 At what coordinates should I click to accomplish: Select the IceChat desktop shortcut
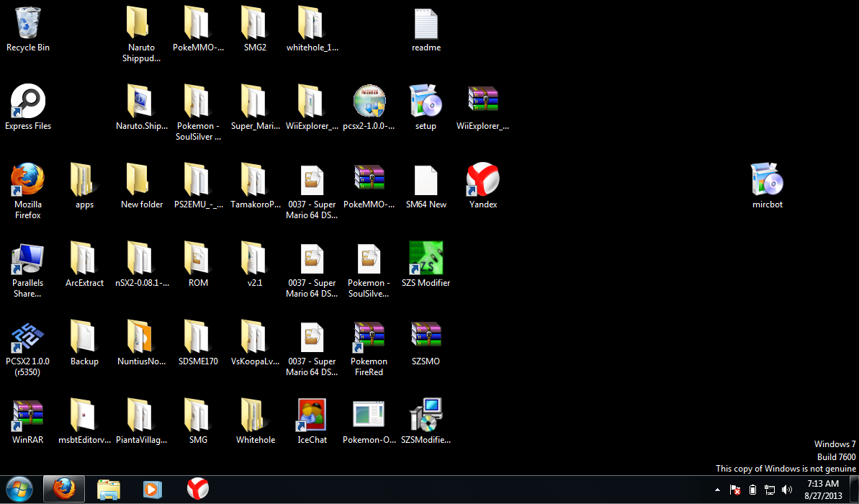[312, 415]
